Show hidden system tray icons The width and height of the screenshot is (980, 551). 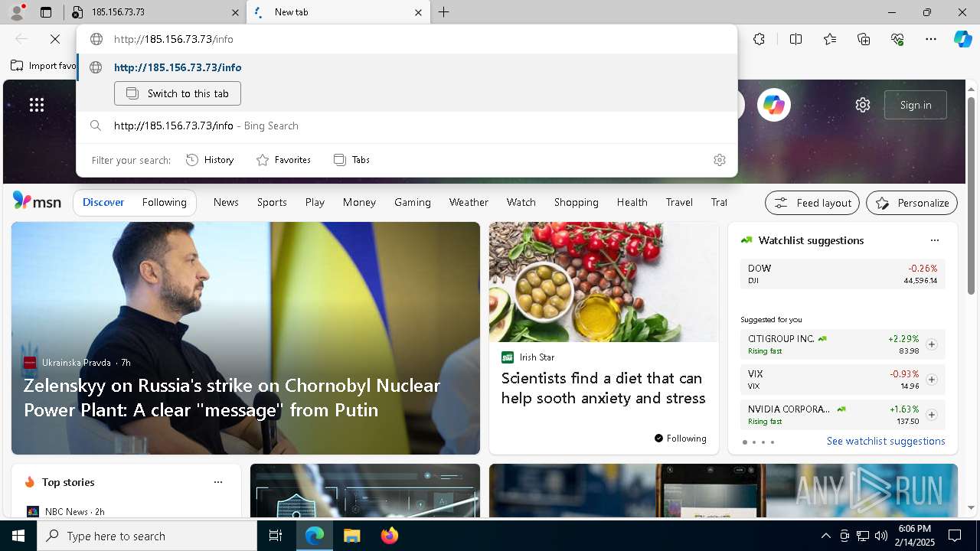point(825,536)
